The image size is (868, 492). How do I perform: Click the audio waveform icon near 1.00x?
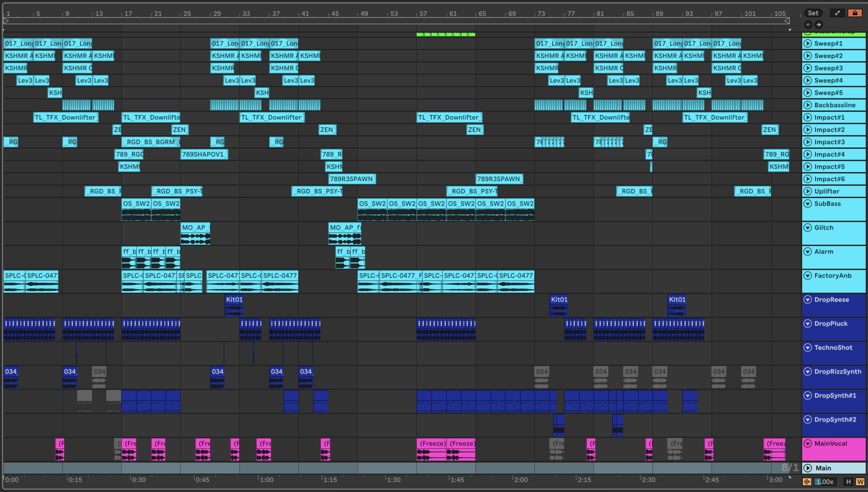pyautogui.click(x=806, y=481)
